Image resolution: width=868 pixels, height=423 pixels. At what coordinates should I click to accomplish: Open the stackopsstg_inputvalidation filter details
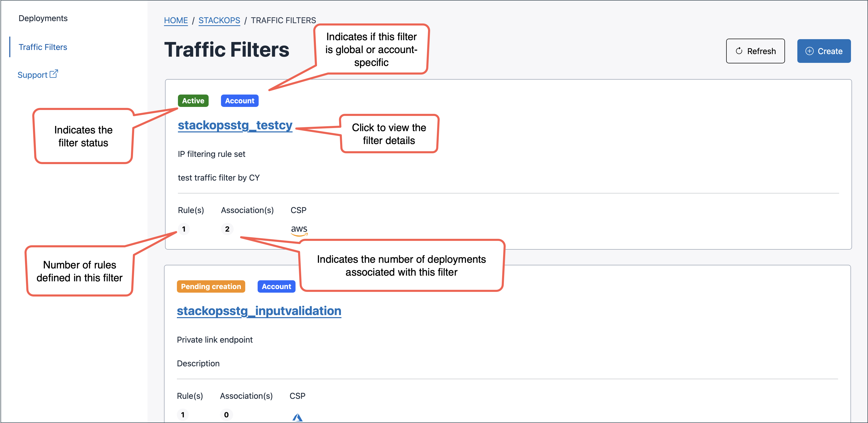(x=259, y=311)
